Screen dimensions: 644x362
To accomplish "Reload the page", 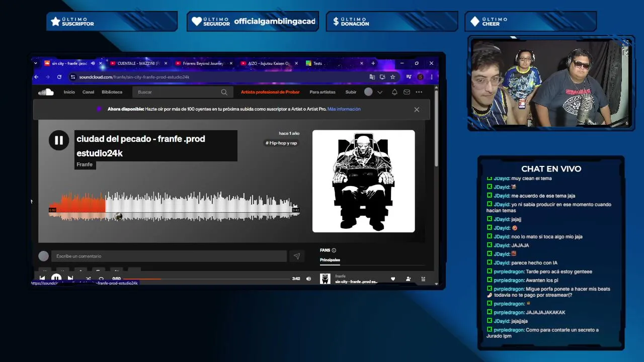I will tap(59, 77).
